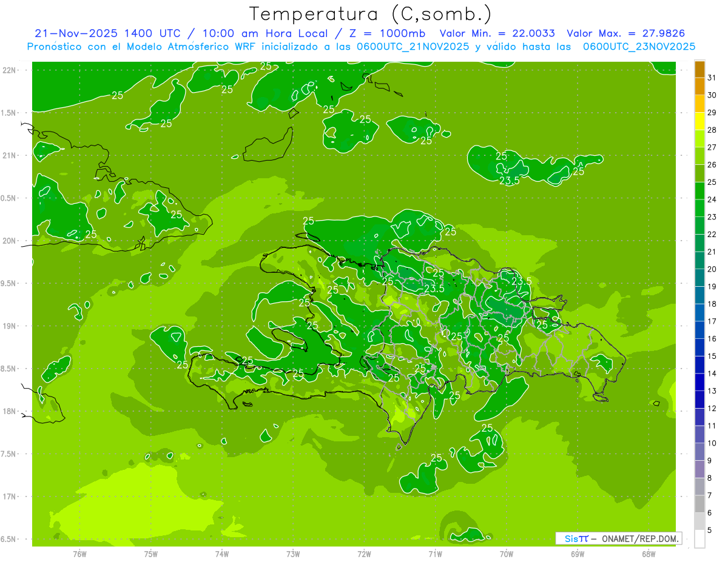The width and height of the screenshot is (728, 562).
Task: Click the '70W' longitude axis label
Action: click(x=506, y=554)
